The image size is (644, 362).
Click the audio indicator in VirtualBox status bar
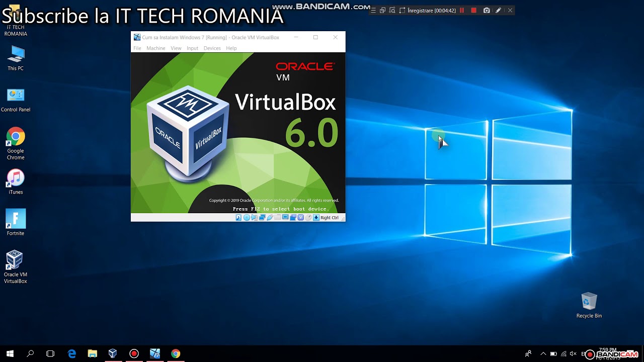click(x=254, y=218)
